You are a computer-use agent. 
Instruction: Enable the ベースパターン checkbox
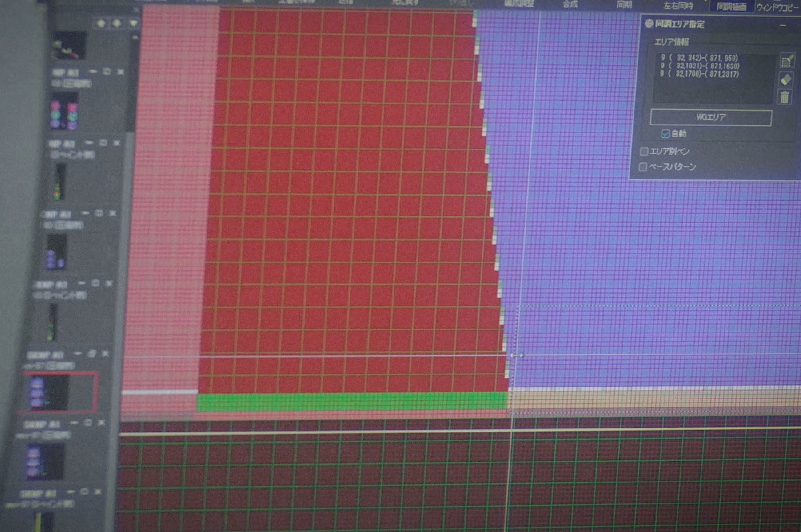point(643,167)
